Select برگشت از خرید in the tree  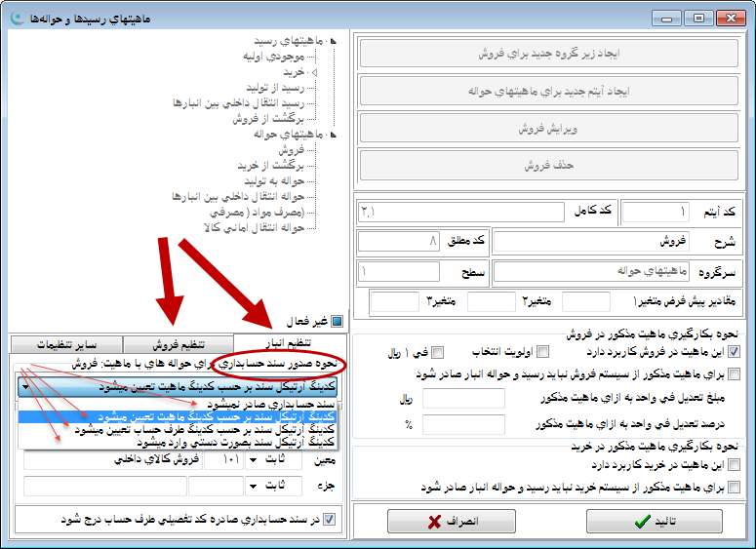(271, 166)
